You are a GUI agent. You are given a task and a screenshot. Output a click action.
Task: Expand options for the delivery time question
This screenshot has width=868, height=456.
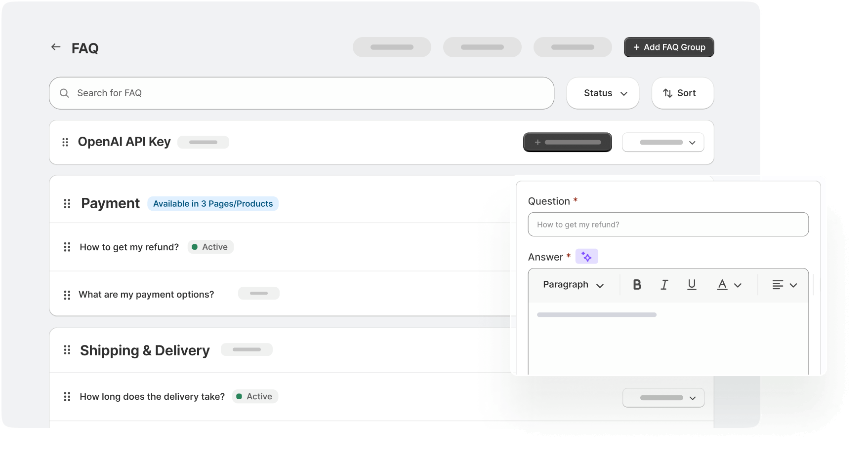click(663, 397)
